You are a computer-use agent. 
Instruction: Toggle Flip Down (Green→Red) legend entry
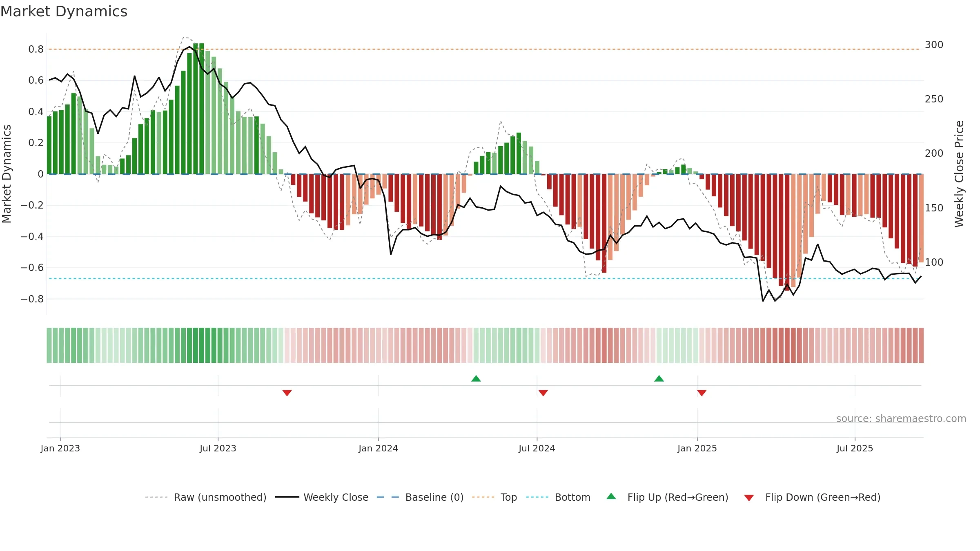(x=812, y=497)
